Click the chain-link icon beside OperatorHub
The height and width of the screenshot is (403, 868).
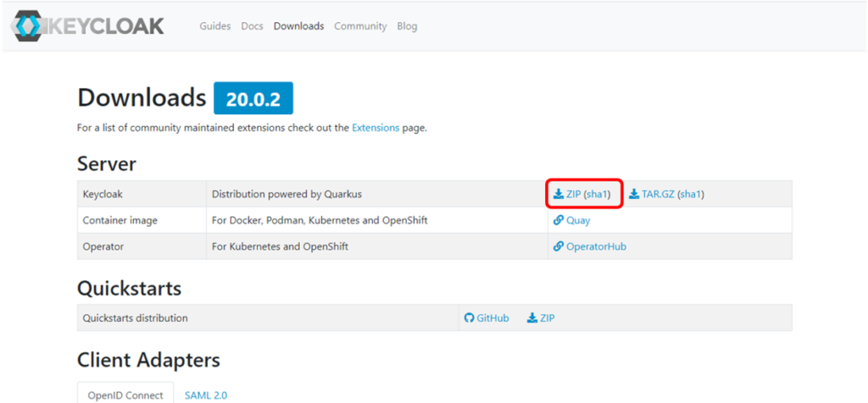pos(559,246)
